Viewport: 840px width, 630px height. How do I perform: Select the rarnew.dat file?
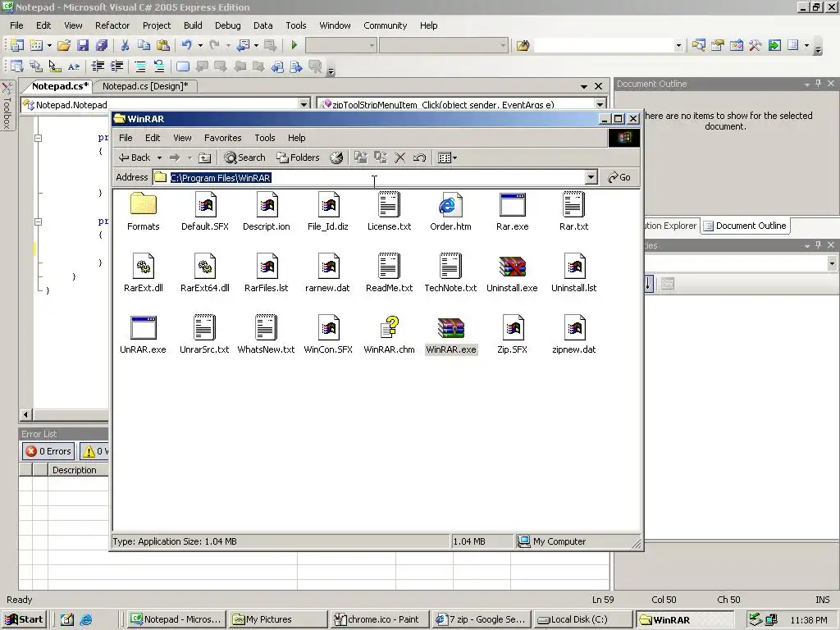click(x=328, y=273)
